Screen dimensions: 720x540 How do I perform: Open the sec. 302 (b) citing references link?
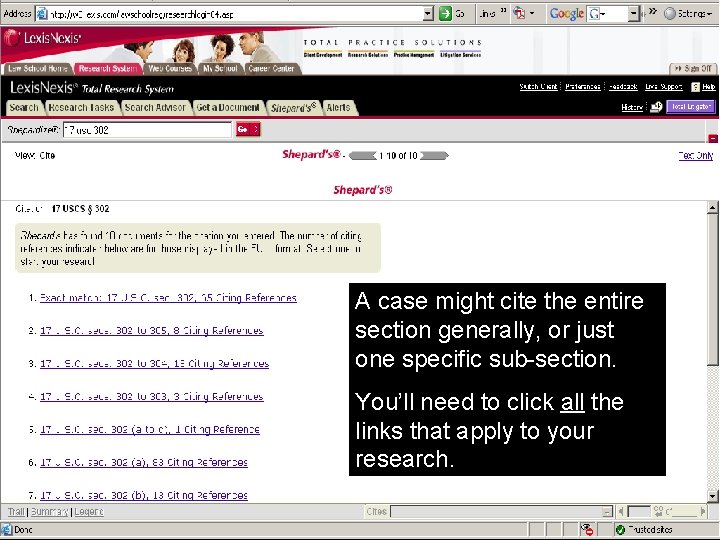click(144, 495)
